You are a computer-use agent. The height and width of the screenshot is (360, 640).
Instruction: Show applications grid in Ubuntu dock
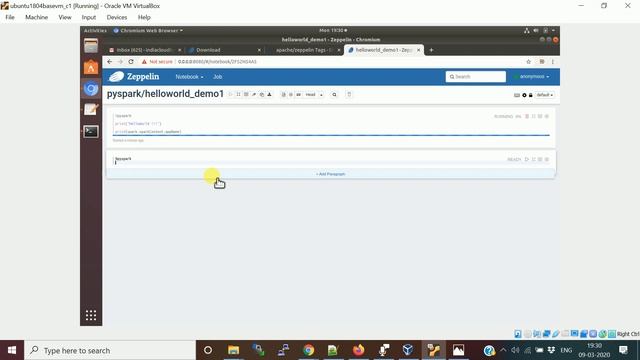[91, 315]
